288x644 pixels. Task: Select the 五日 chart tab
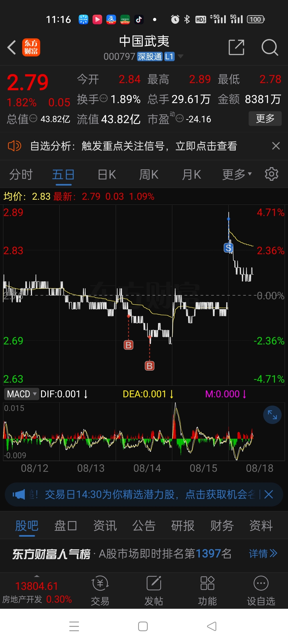click(63, 175)
